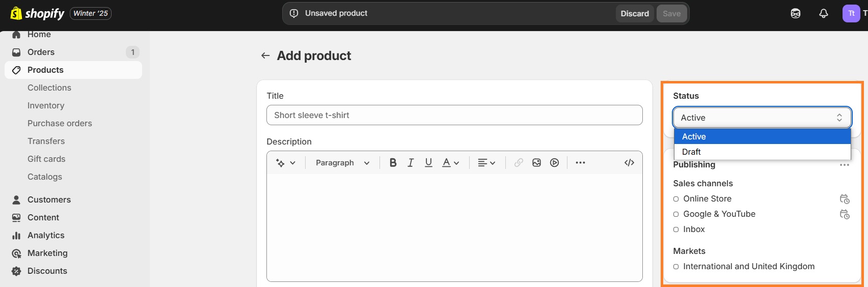The height and width of the screenshot is (287, 868).
Task: Click the unsaved product alert icon
Action: pyautogui.click(x=294, y=13)
